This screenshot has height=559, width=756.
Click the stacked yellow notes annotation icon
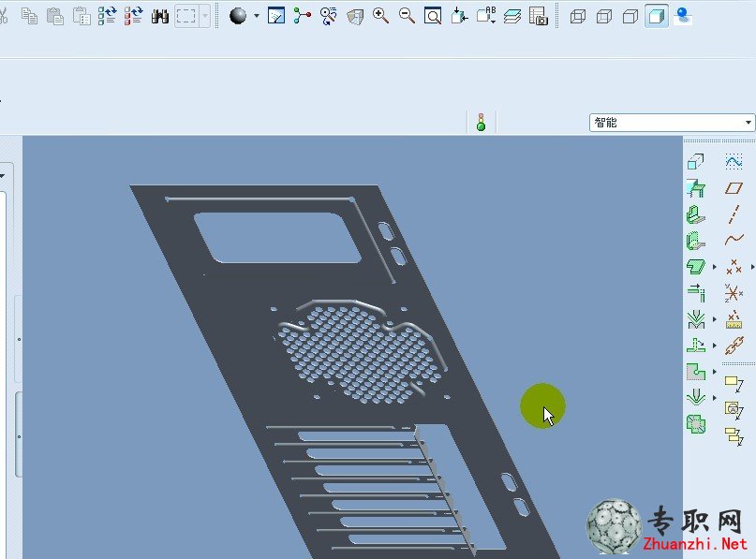click(734, 436)
